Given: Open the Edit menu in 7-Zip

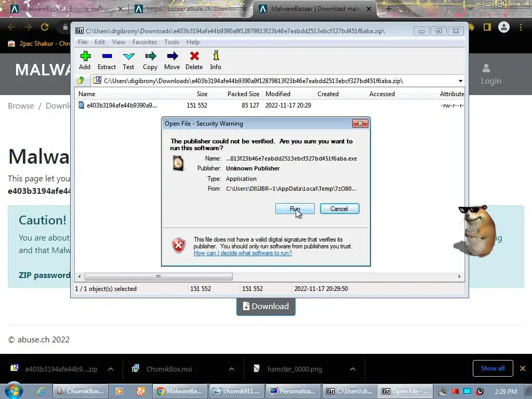Looking at the screenshot, I should (99, 42).
